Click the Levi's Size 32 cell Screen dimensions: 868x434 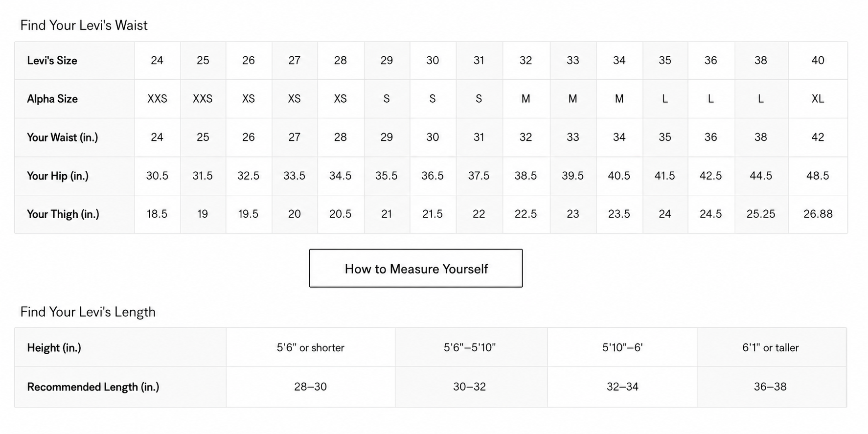tap(526, 60)
